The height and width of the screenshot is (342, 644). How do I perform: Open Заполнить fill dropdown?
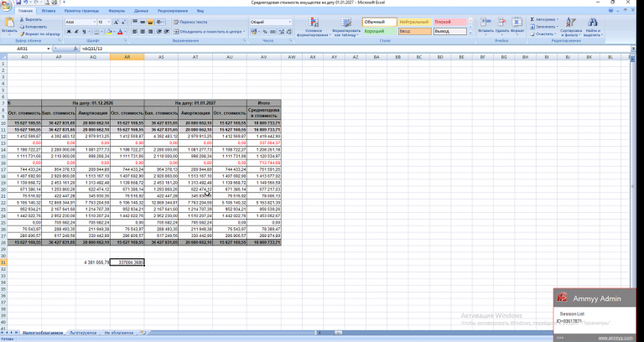[x=557, y=27]
